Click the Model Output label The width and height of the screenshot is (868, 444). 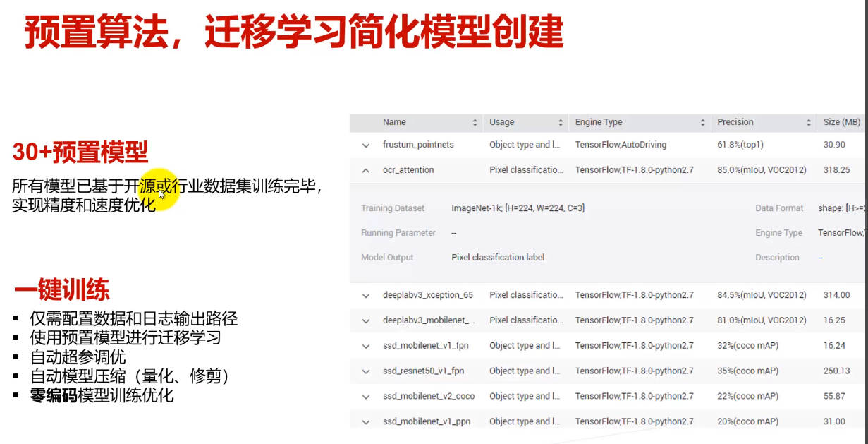[x=387, y=258]
